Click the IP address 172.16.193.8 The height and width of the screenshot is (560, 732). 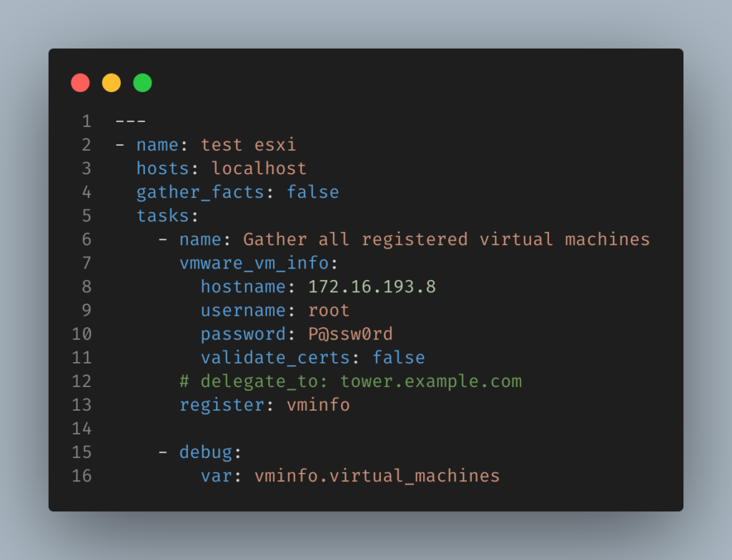(x=372, y=286)
